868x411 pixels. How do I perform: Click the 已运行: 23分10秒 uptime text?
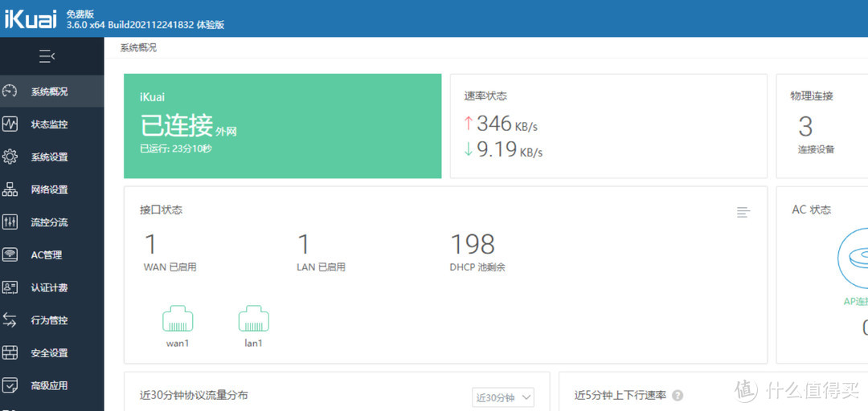[x=175, y=149]
